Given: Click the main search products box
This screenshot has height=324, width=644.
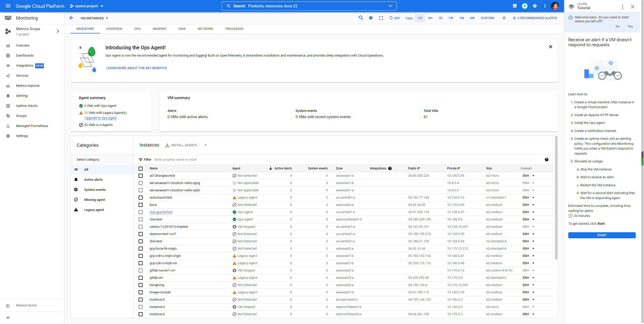Looking at the screenshot, I should (x=309, y=6).
